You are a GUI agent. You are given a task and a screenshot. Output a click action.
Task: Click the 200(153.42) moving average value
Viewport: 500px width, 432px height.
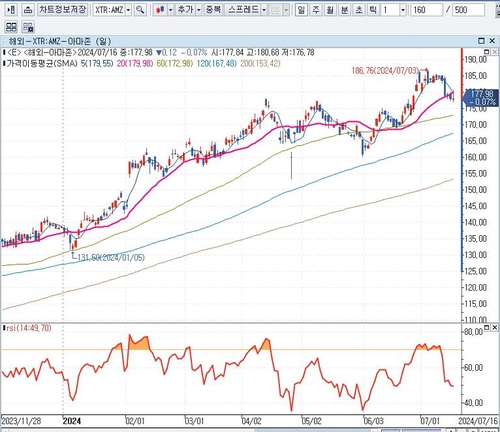(x=260, y=63)
